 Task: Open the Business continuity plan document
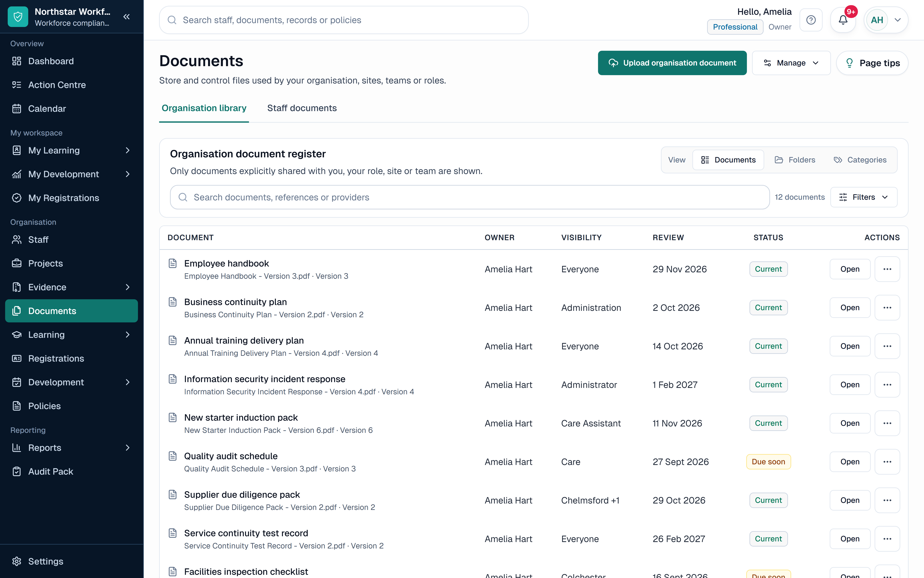click(850, 308)
